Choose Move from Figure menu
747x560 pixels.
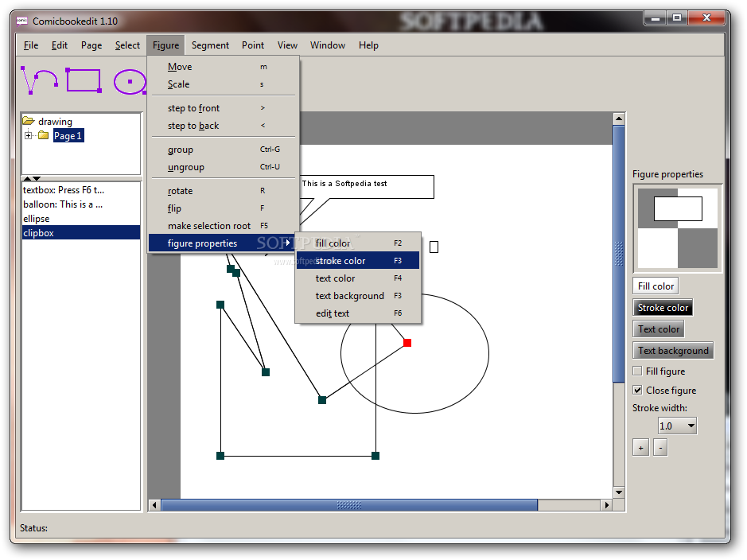(224, 67)
